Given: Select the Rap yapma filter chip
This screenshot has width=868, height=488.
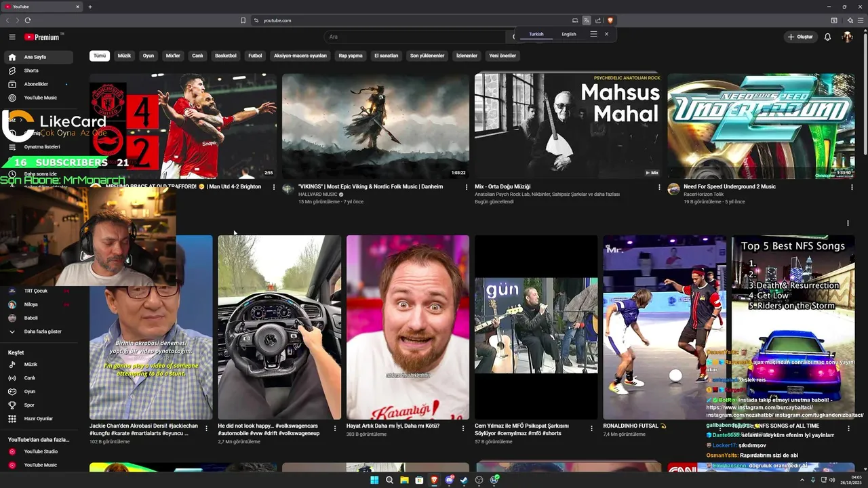Looking at the screenshot, I should [351, 56].
